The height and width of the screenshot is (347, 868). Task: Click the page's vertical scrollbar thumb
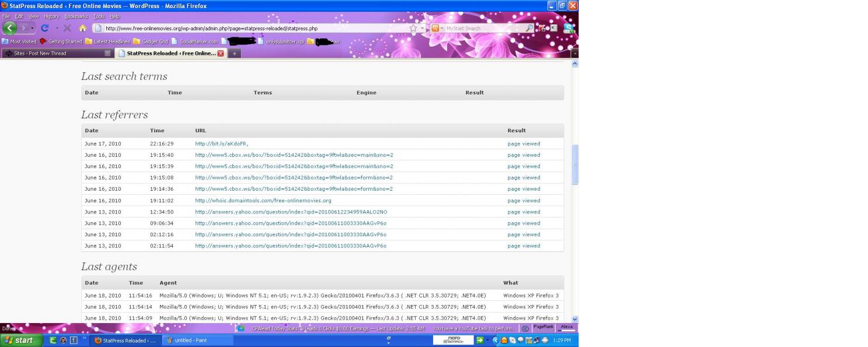point(574,164)
